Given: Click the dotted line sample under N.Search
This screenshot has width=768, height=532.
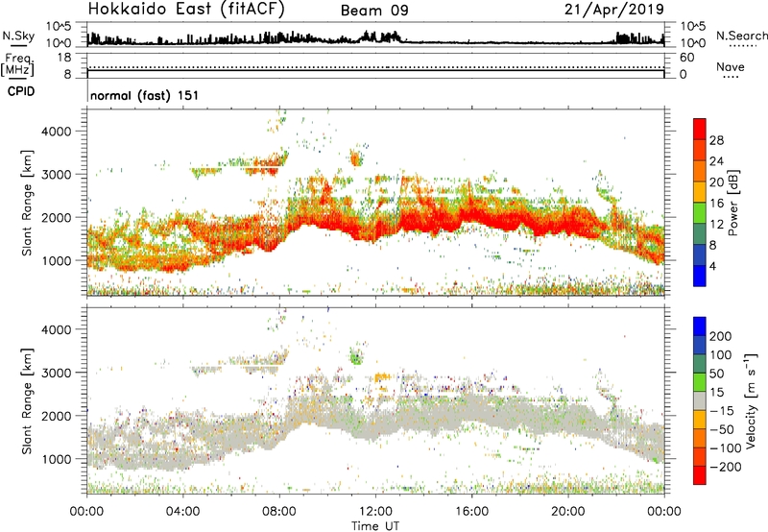Looking at the screenshot, I should [x=743, y=46].
